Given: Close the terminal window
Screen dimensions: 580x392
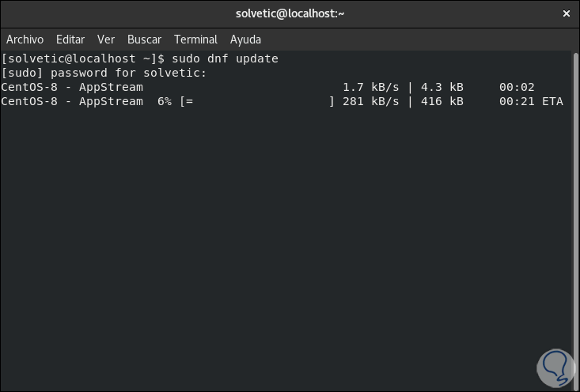Looking at the screenshot, I should 566,13.
